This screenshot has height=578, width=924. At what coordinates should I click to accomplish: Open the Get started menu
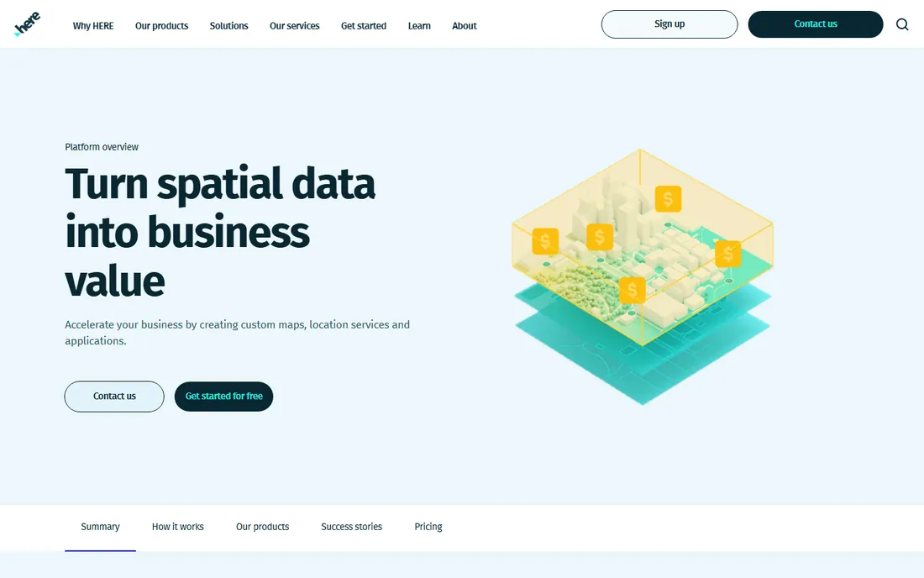coord(364,26)
